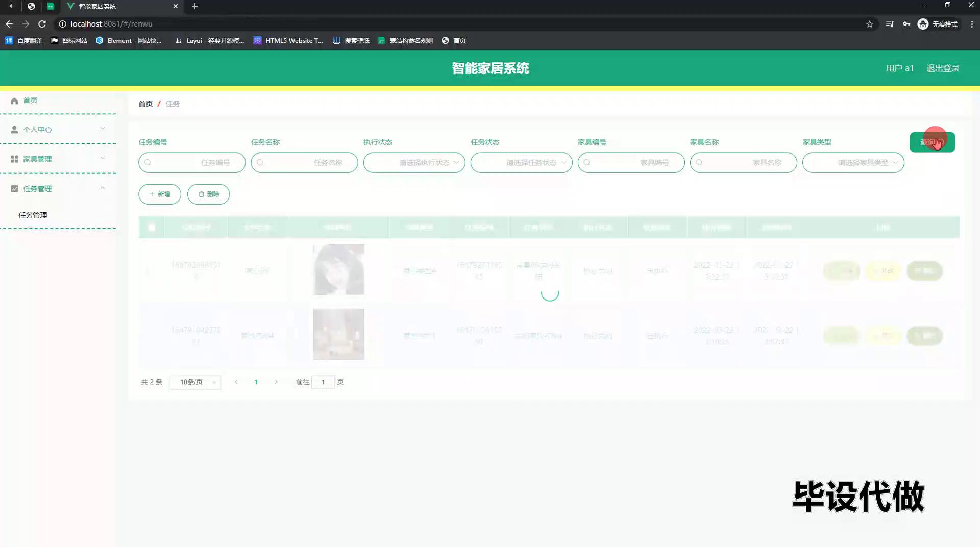Image resolution: width=980 pixels, height=547 pixels.
Task: Click the home icon in sidebar
Action: (x=14, y=101)
